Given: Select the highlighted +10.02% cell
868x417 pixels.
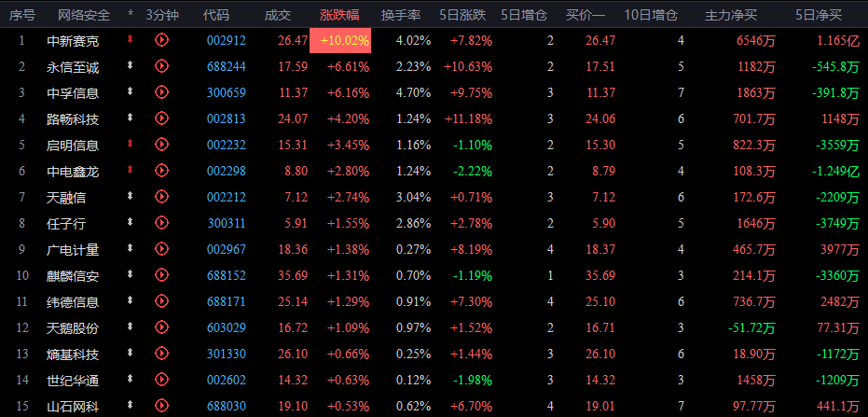Looking at the screenshot, I should [x=340, y=40].
